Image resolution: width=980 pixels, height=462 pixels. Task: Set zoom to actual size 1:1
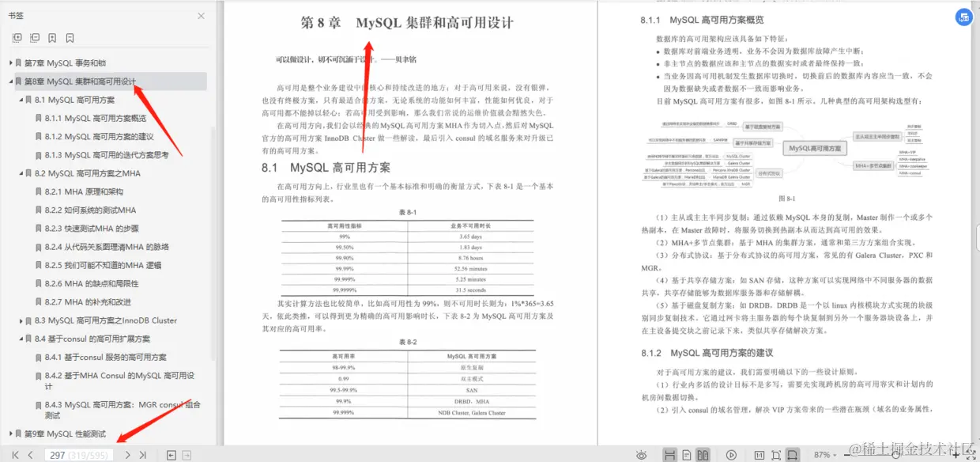pos(759,455)
